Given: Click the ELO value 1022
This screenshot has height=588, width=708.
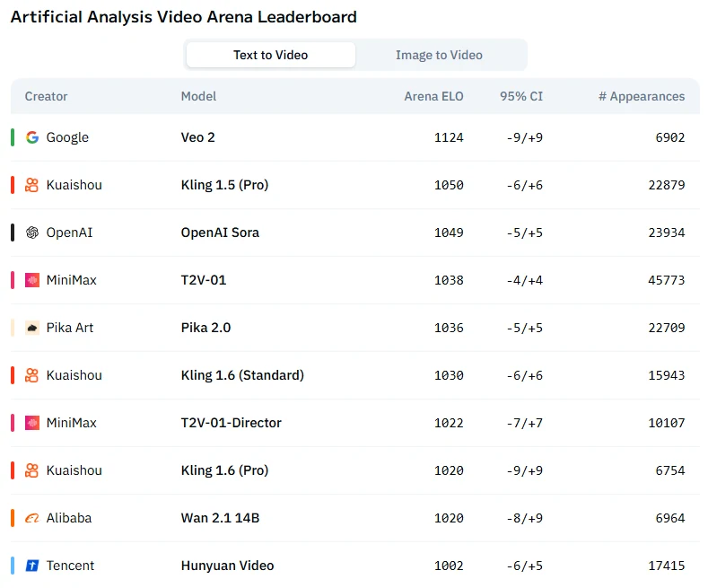Looking at the screenshot, I should pos(449,423).
